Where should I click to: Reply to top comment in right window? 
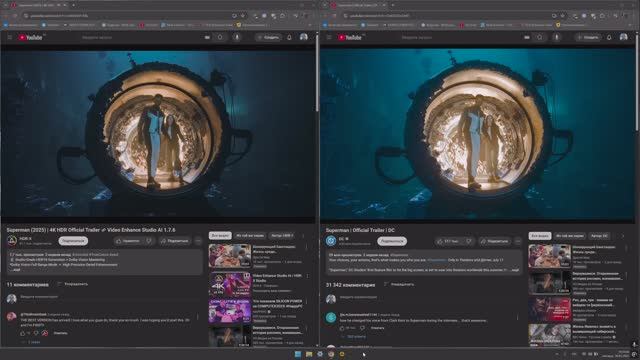[378, 328]
